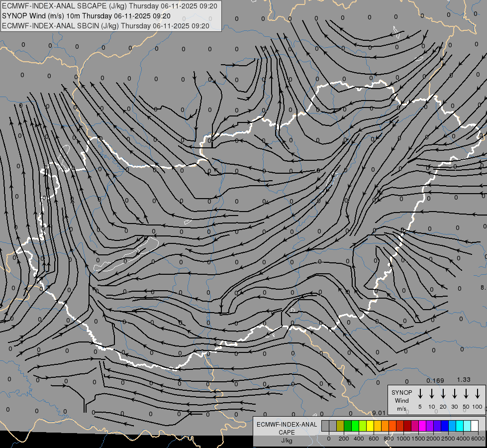
Task: Select the dark green CAPE legend swatch
Action: 348,426
